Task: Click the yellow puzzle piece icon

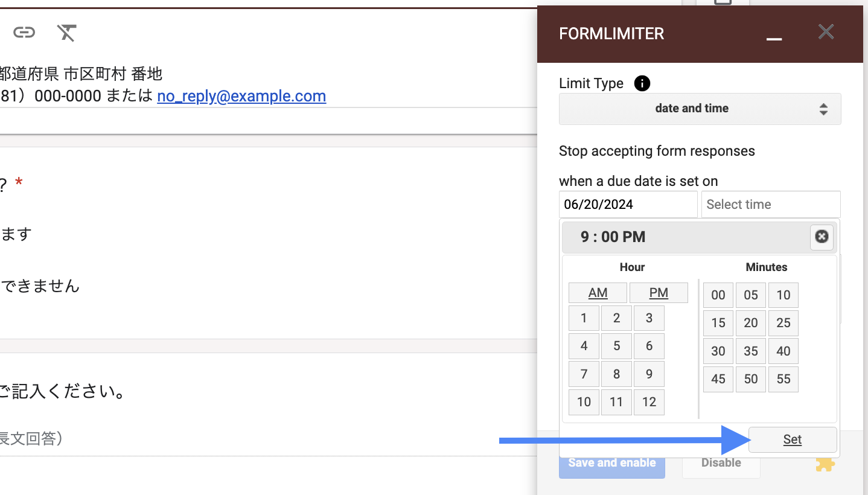Action: [825, 463]
